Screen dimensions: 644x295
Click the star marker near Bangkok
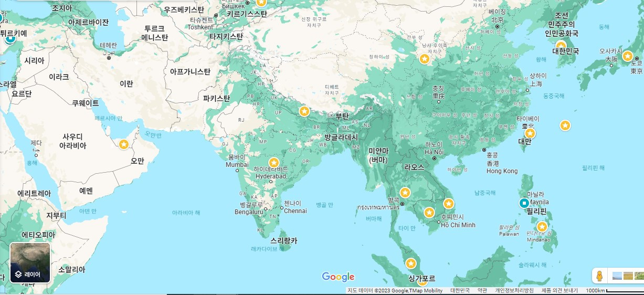[x=405, y=193]
